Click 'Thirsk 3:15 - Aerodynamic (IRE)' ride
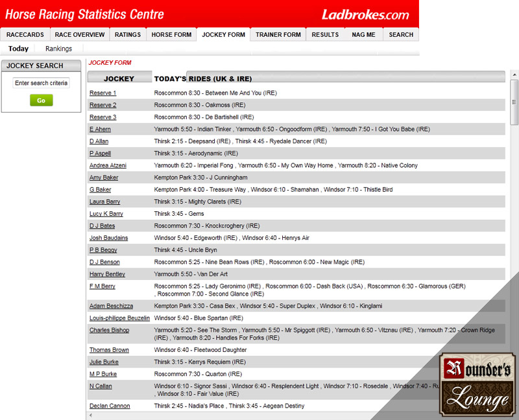This screenshot has height=420, width=519. 196,154
